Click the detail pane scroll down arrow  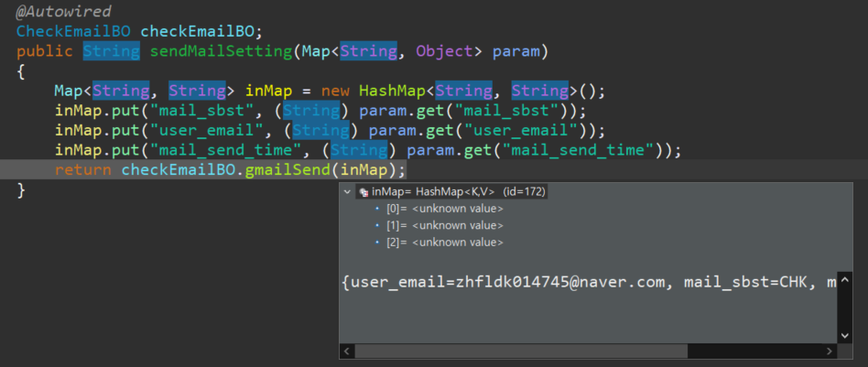point(845,336)
